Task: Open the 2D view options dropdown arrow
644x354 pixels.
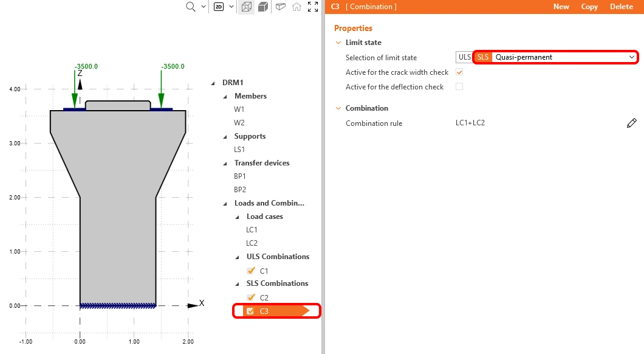Action: point(231,7)
